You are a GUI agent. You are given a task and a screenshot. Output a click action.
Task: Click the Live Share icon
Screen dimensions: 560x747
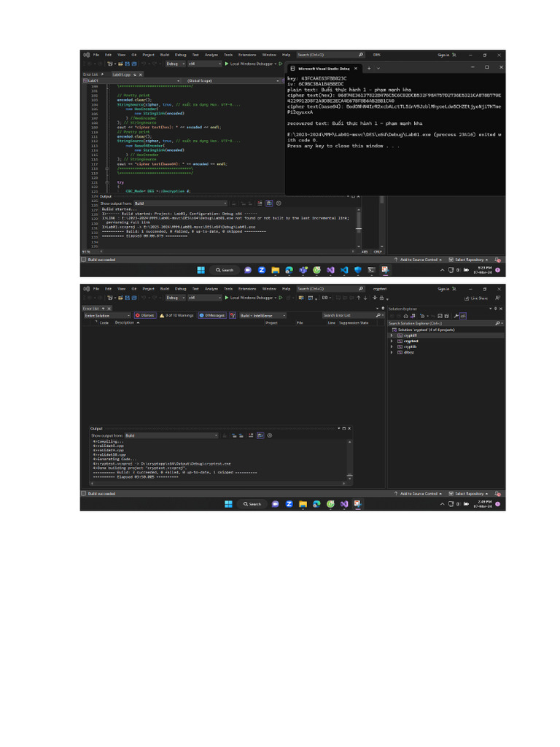coord(476,298)
